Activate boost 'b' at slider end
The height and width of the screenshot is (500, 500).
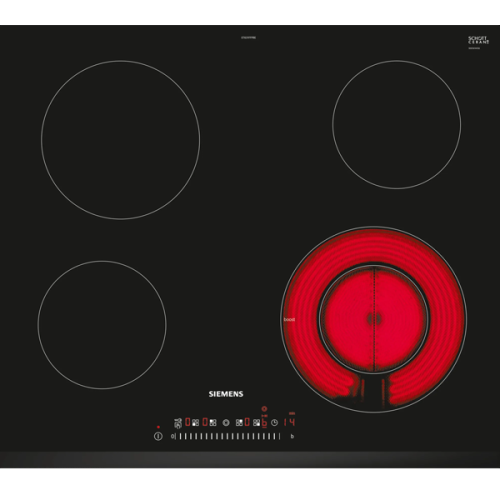[x=292, y=436]
